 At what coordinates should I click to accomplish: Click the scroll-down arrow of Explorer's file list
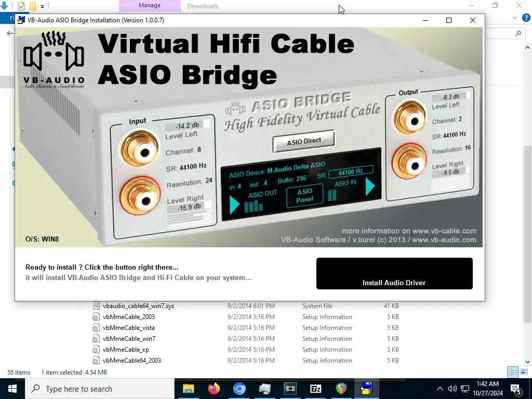[528, 362]
